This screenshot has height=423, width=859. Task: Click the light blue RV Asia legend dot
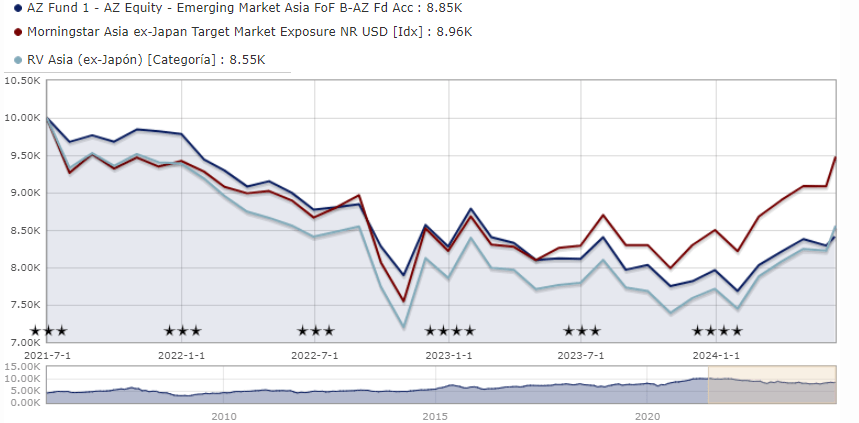click(x=19, y=59)
